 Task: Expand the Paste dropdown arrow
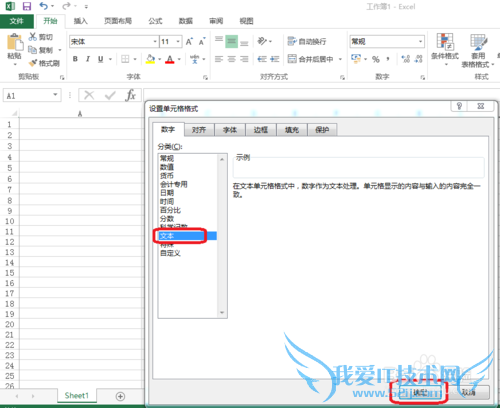point(15,64)
